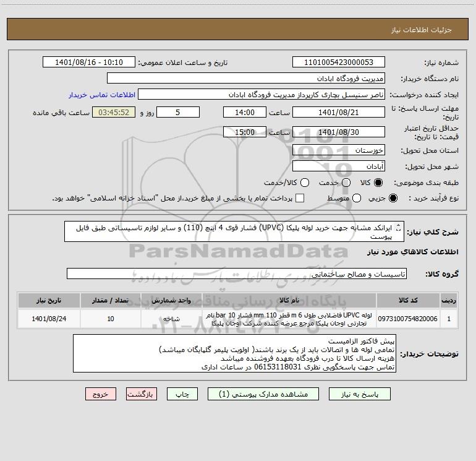Click the 'چاپ' print button
476x461 pixels.
tap(182, 394)
